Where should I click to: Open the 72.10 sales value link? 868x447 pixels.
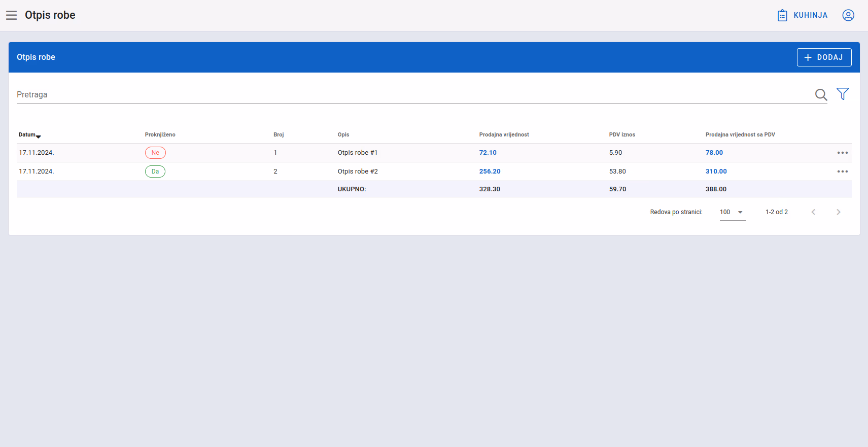tap(488, 153)
